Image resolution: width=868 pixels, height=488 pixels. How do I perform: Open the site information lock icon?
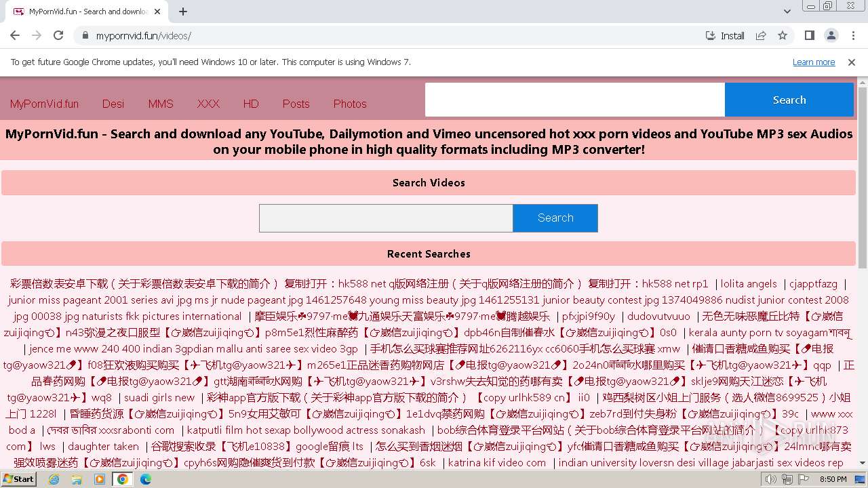[85, 35]
